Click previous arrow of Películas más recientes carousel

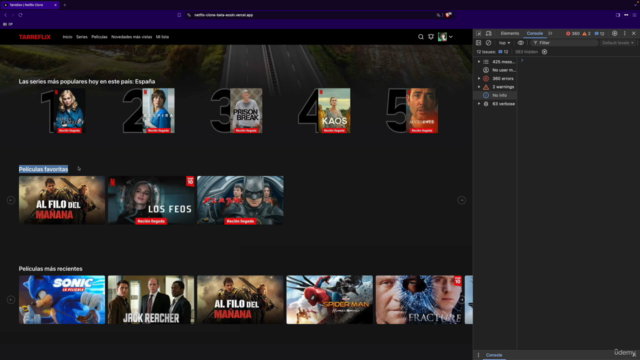pyautogui.click(x=11, y=300)
